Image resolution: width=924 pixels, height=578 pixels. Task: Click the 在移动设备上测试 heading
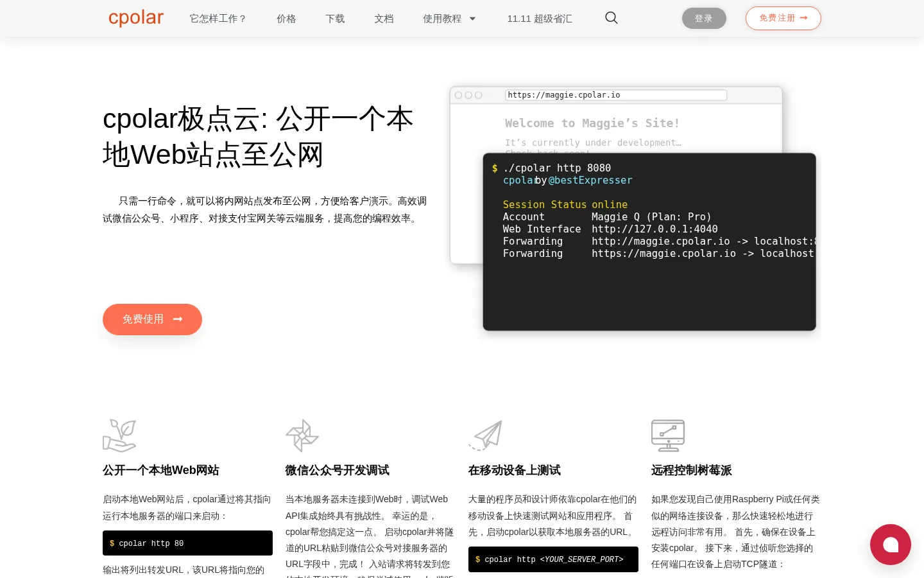(x=515, y=470)
